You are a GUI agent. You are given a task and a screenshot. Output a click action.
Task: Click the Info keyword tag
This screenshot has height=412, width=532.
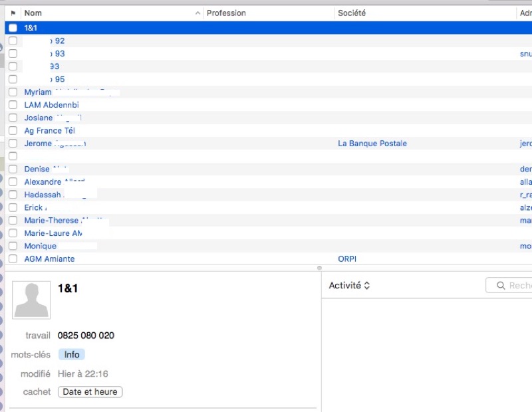72,355
